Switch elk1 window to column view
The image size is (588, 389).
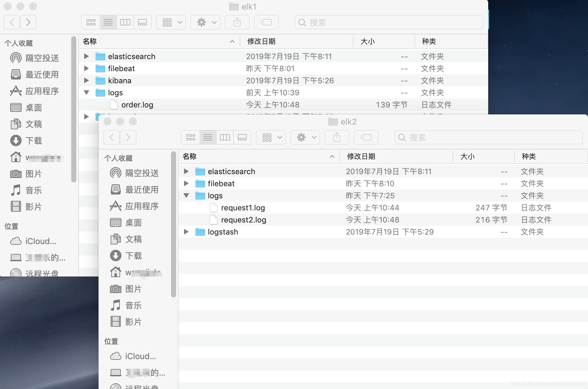(x=125, y=22)
